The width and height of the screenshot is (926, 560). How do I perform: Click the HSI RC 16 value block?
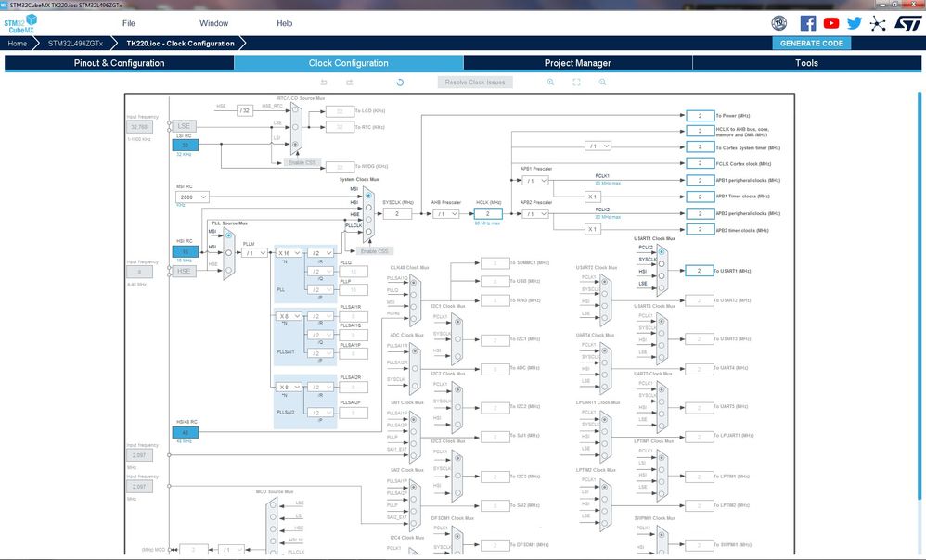pyautogui.click(x=186, y=251)
